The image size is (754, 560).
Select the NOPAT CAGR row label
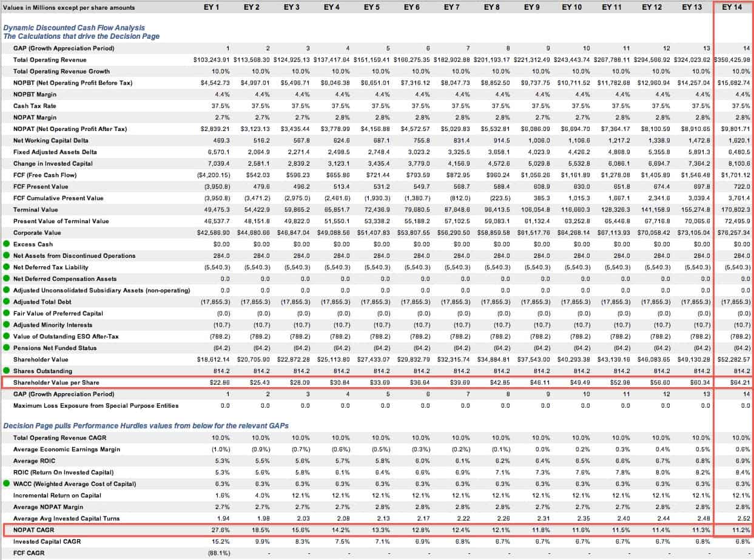[33, 530]
